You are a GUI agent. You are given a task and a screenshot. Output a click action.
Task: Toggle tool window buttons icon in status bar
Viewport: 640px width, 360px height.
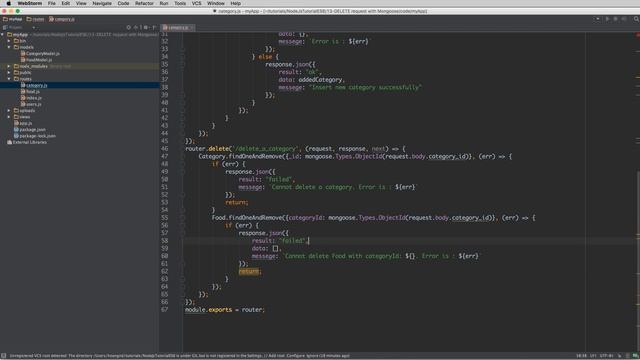pyautogui.click(x=4, y=356)
